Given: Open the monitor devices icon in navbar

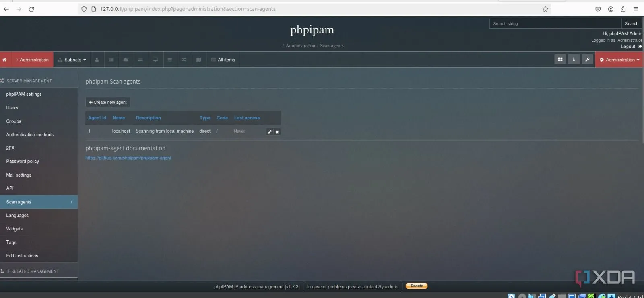Looking at the screenshot, I should tap(155, 60).
